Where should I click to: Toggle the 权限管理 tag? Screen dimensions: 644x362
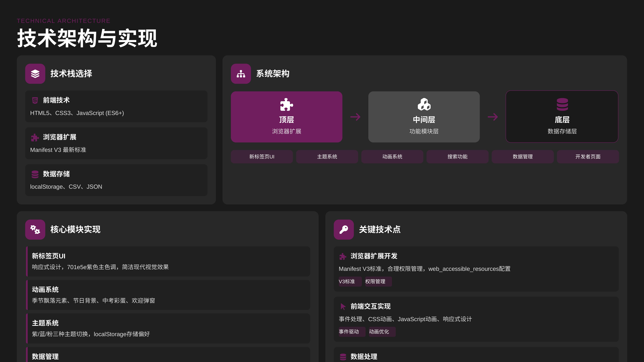tap(378, 282)
